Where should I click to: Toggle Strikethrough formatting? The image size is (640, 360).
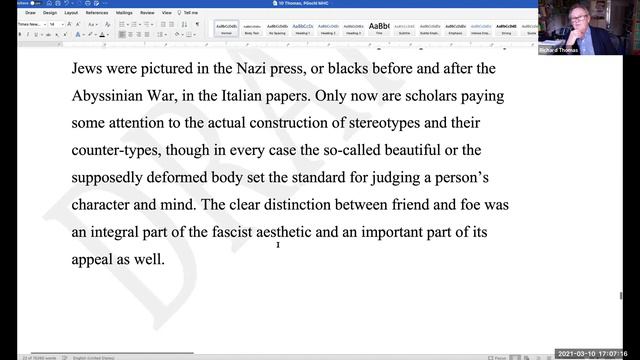point(48,35)
